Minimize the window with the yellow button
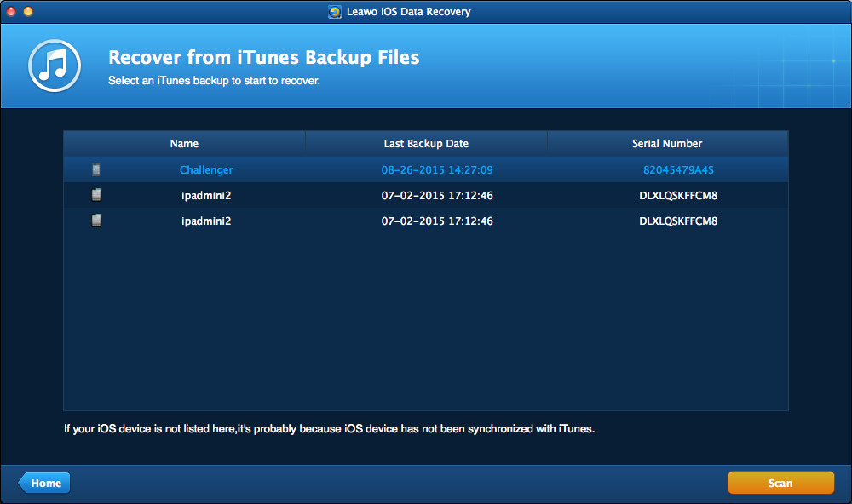852x504 pixels. (27, 12)
